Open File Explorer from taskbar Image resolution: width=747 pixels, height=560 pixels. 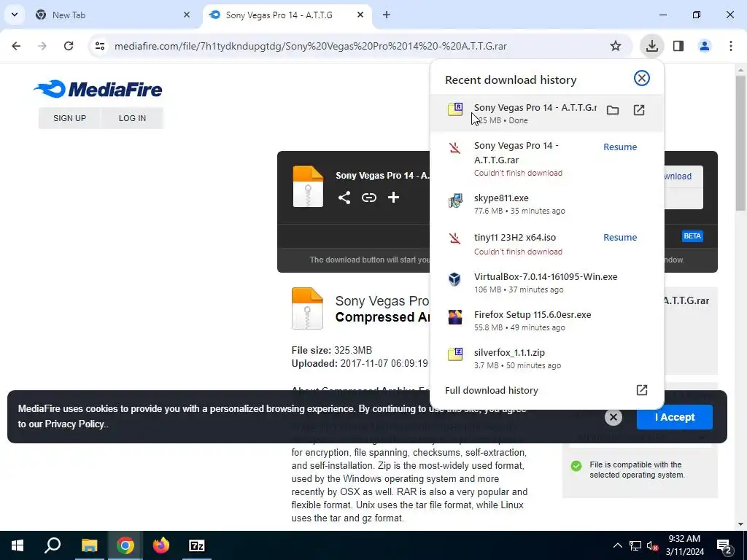[89, 545]
